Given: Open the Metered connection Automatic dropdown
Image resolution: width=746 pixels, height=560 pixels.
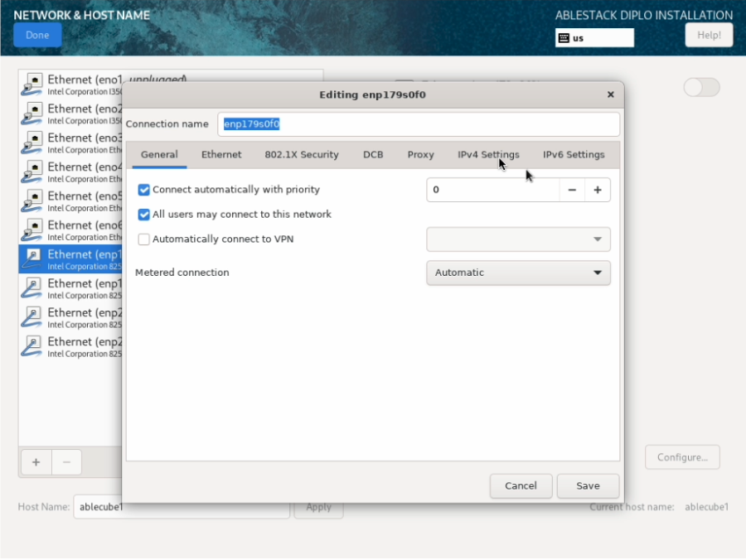Looking at the screenshot, I should coord(518,273).
